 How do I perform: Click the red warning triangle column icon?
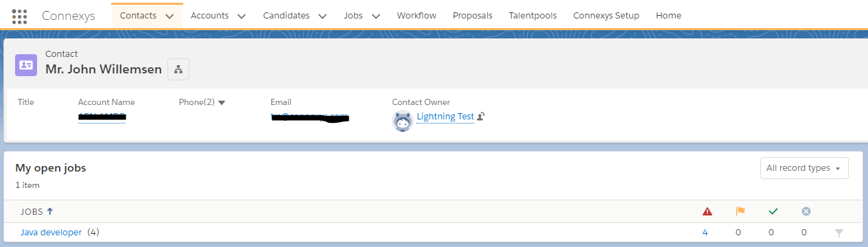(707, 211)
